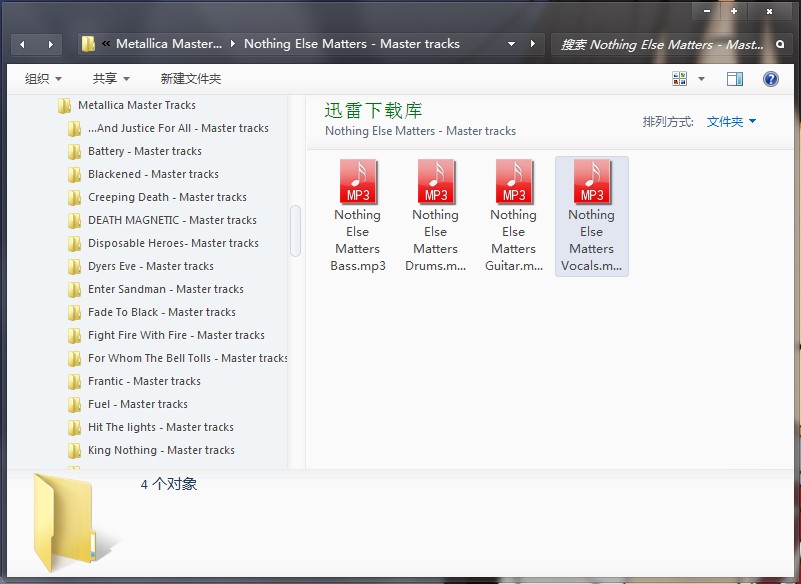Click the Creeping Death folder icon
This screenshot has width=801, height=584.
pos(75,197)
